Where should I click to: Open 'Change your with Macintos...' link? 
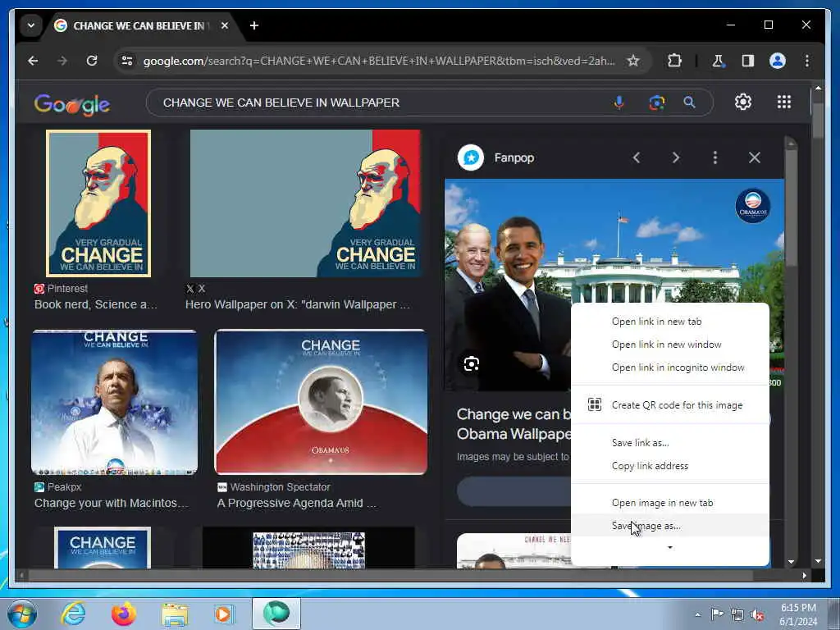(111, 503)
